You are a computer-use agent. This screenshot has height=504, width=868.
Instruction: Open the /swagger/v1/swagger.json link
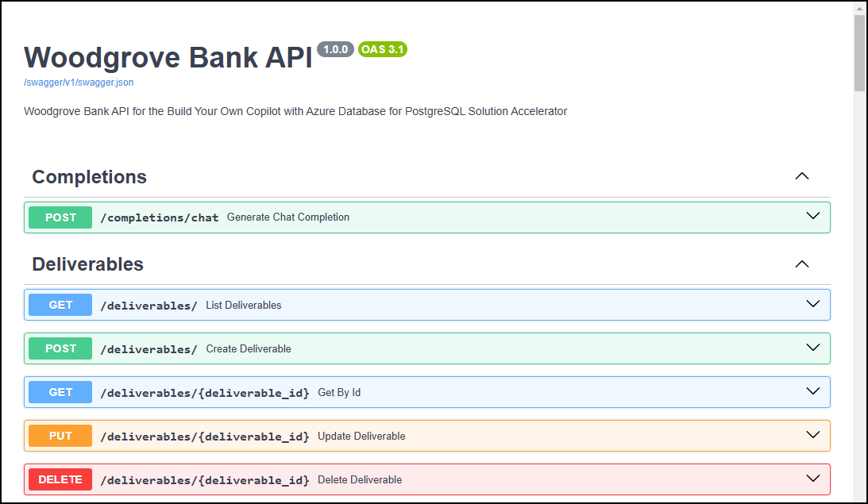pos(79,83)
